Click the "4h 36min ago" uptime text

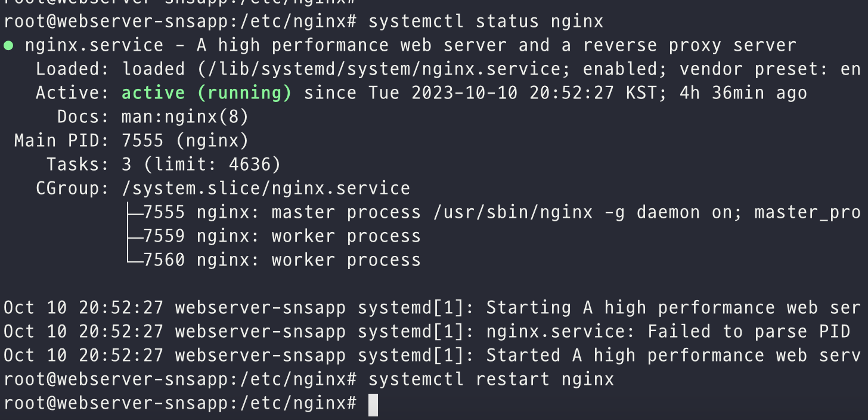click(743, 94)
